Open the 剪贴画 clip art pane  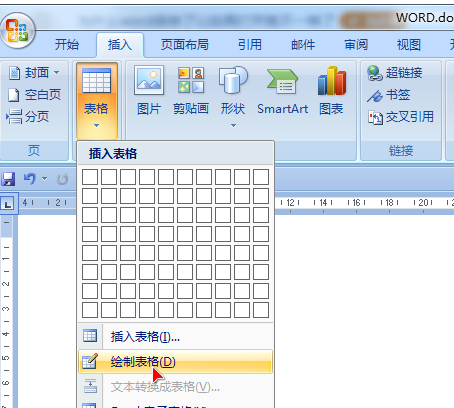[191, 91]
